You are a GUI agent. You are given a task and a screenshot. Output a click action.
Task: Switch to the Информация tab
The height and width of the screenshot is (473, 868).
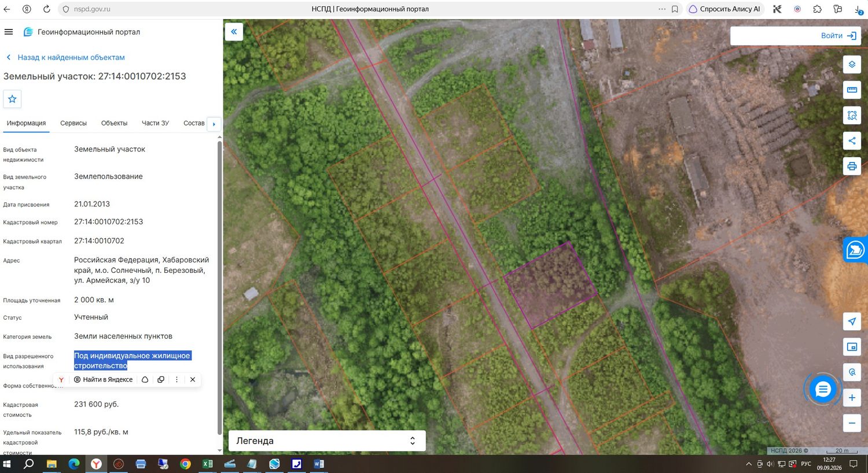pos(26,123)
